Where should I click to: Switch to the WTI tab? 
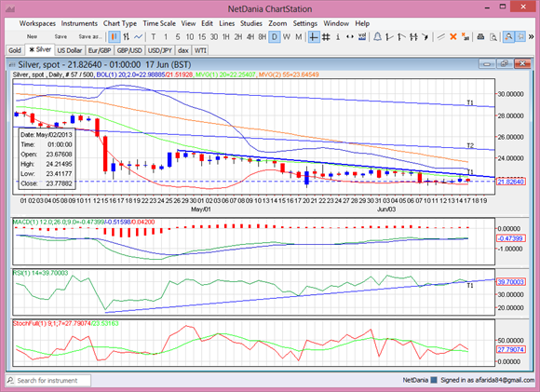(200, 50)
